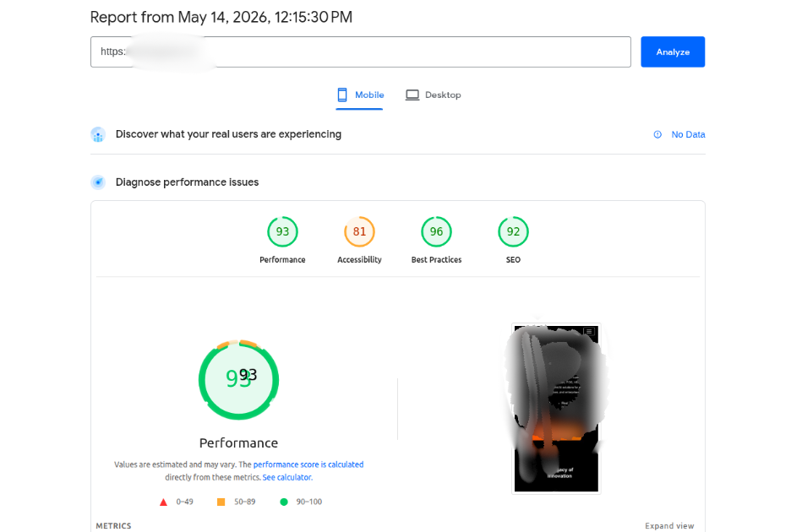The height and width of the screenshot is (532, 791).
Task: Click the large Performance title below gauge
Action: (238, 442)
